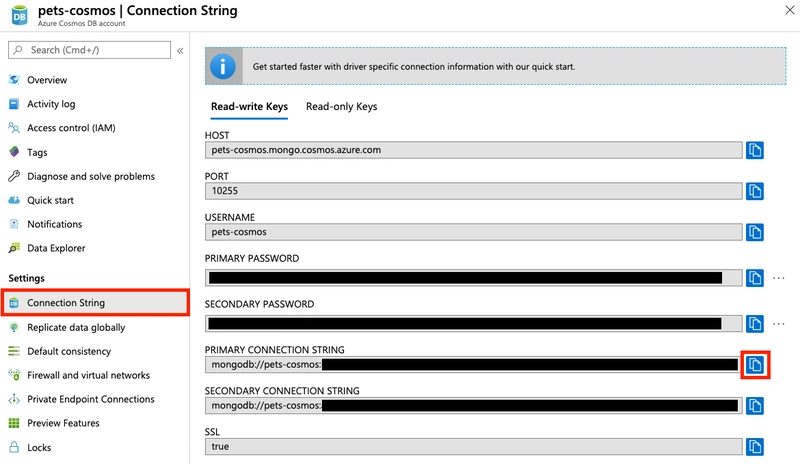Click the Private Endpoint Connections icon

(14, 399)
